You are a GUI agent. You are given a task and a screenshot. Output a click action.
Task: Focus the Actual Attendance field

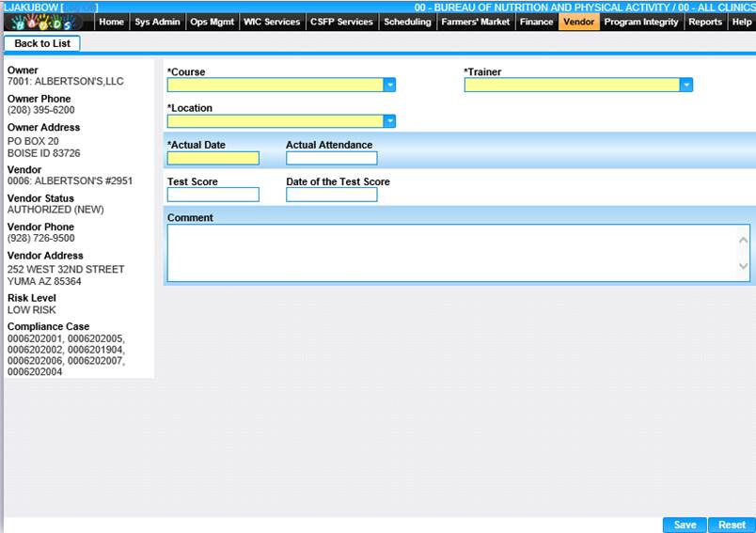coord(332,158)
